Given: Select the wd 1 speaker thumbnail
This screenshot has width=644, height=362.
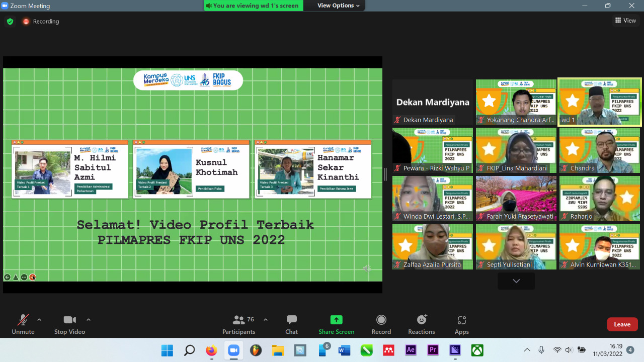Looking at the screenshot, I should click(600, 102).
